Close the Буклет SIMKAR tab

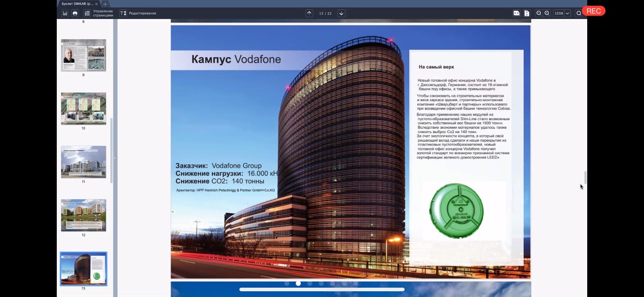96,4
